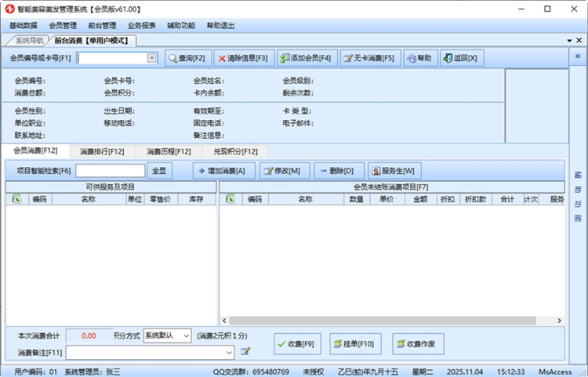Click the 返回[X] button

coord(462,58)
